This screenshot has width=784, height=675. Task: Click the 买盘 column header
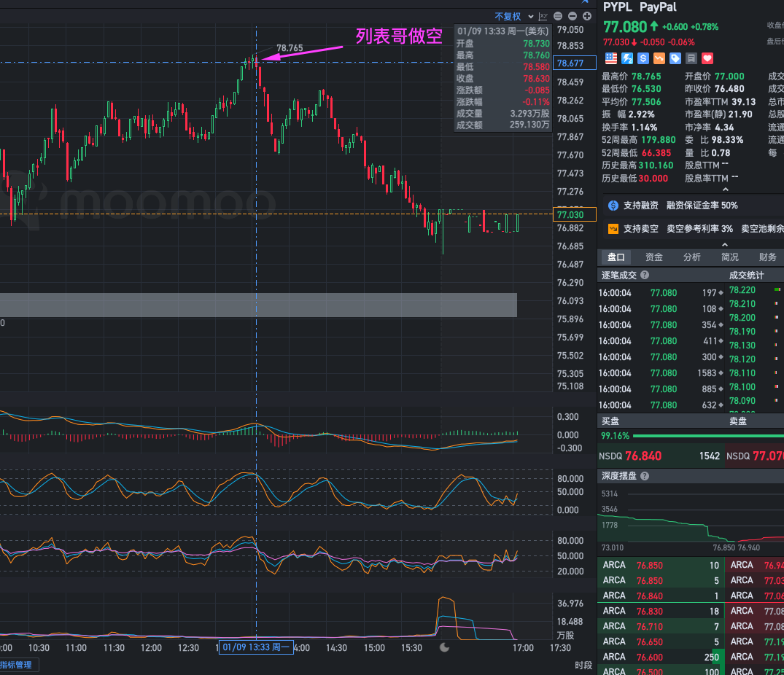(x=610, y=421)
